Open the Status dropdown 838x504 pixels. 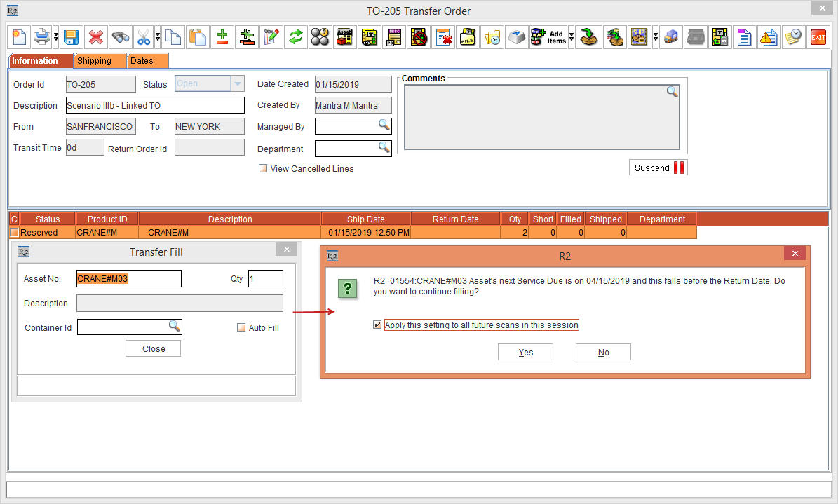(x=238, y=84)
